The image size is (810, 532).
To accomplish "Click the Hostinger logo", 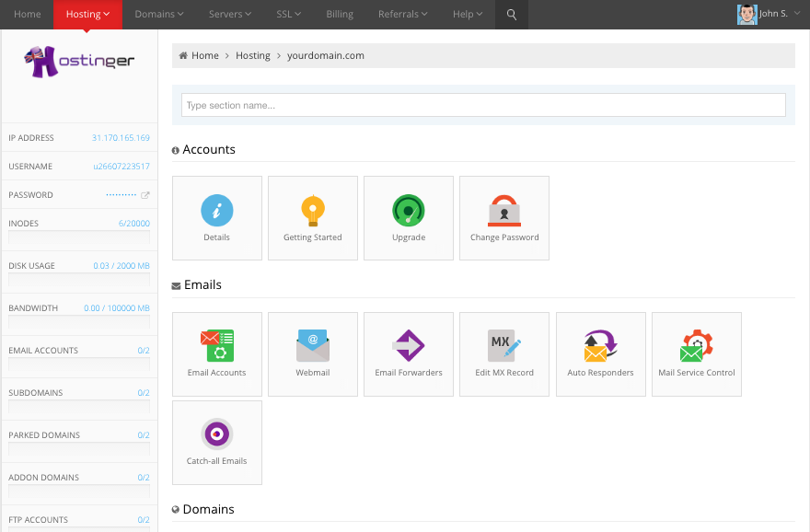I will pos(79,62).
